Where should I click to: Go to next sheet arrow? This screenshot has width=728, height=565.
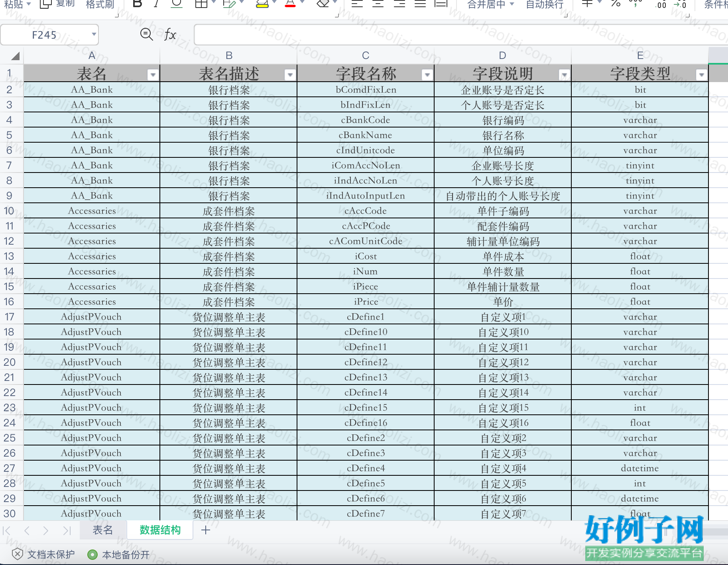46,530
